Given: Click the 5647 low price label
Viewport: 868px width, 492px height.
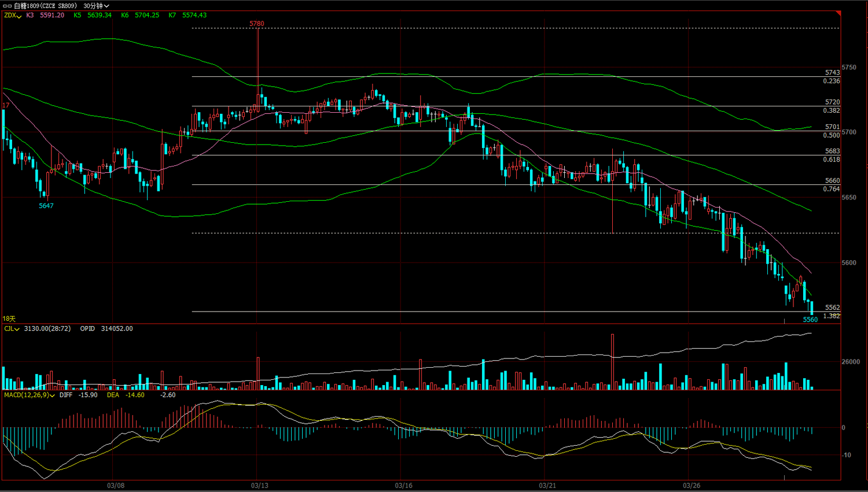Looking at the screenshot, I should [x=46, y=206].
